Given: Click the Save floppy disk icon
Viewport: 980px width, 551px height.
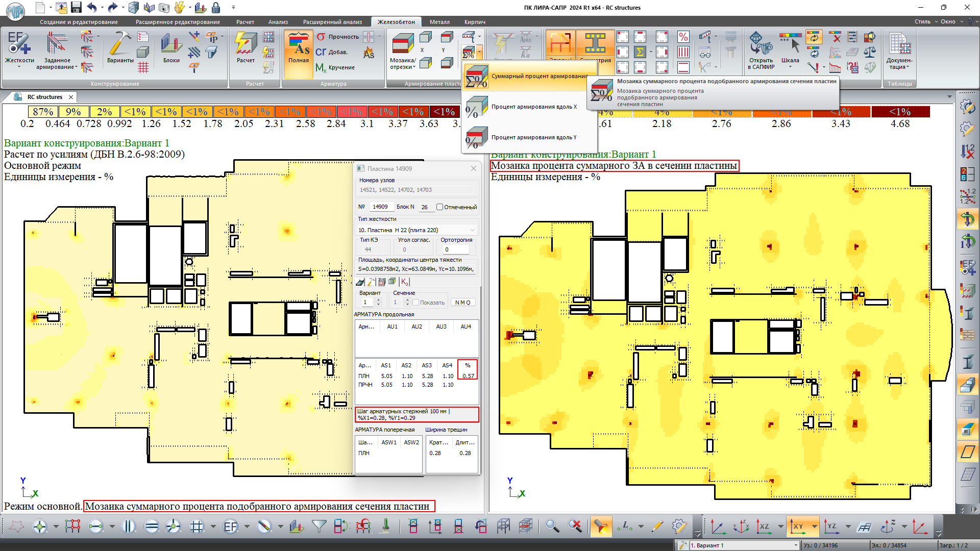Looking at the screenshot, I should [x=76, y=8].
